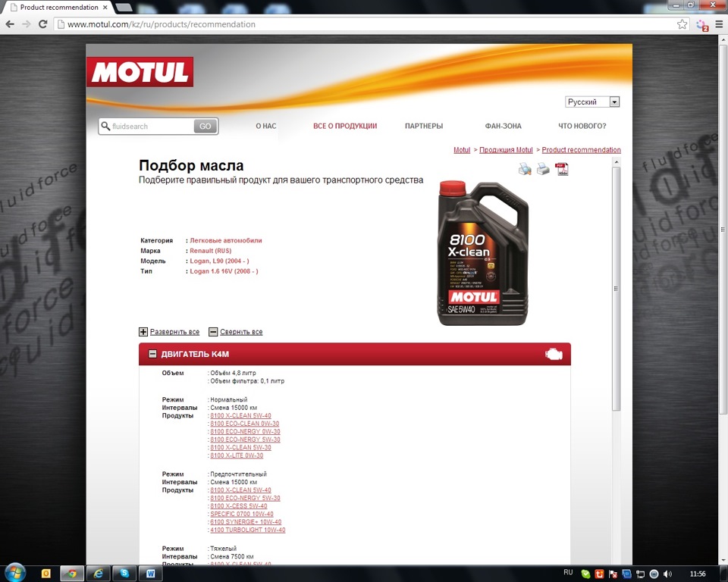Open Skype from the taskbar
728x582 pixels.
(124, 574)
